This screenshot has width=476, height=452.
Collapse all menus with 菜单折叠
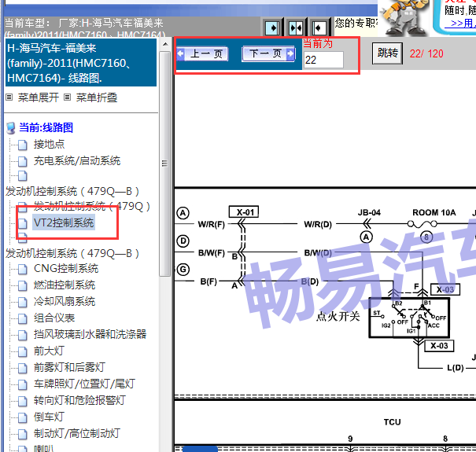point(97,97)
